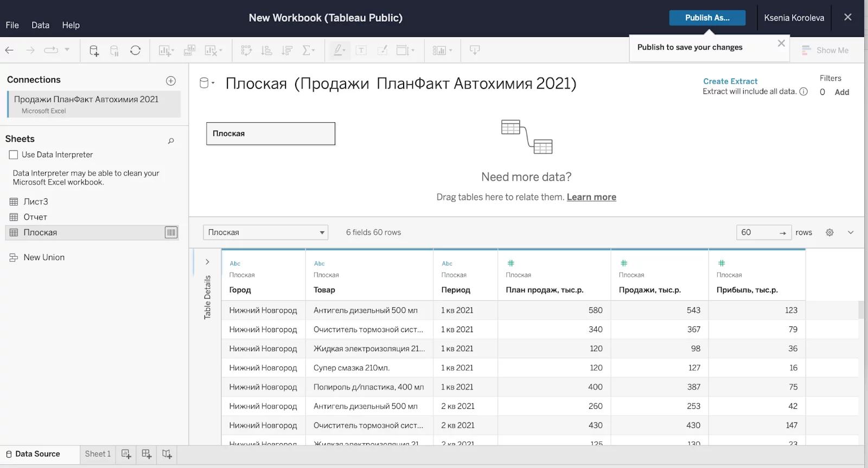Click the new worksheet toolbar icon
Image resolution: width=868 pixels, height=468 pixels.
165,50
